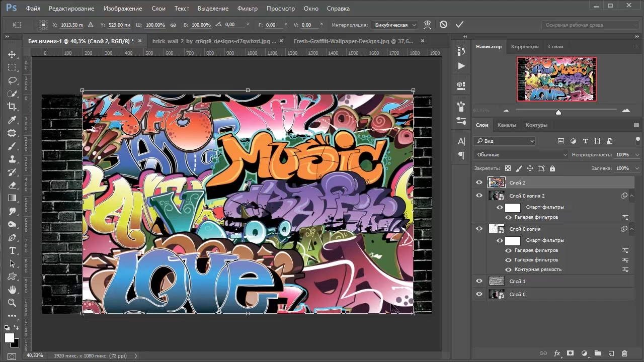The height and width of the screenshot is (362, 644).
Task: Open the Интерполяция dropdown
Action: 394,25
